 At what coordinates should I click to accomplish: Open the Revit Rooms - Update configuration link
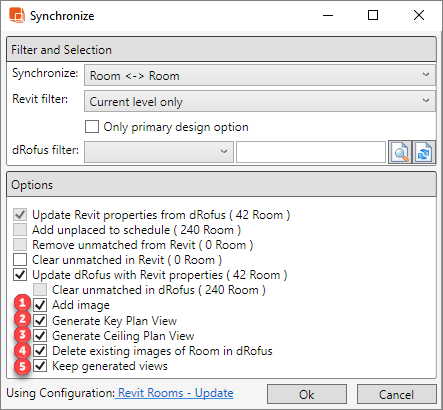tap(175, 393)
